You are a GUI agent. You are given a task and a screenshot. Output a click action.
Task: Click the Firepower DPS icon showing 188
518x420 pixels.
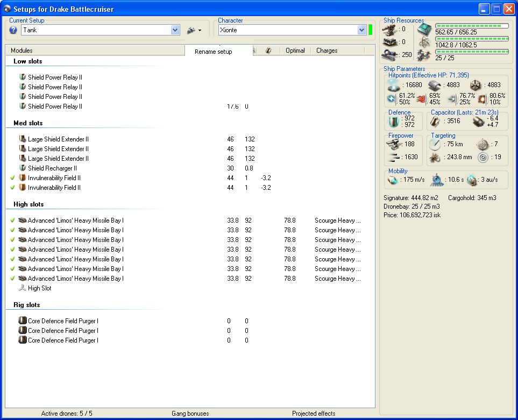pos(393,144)
